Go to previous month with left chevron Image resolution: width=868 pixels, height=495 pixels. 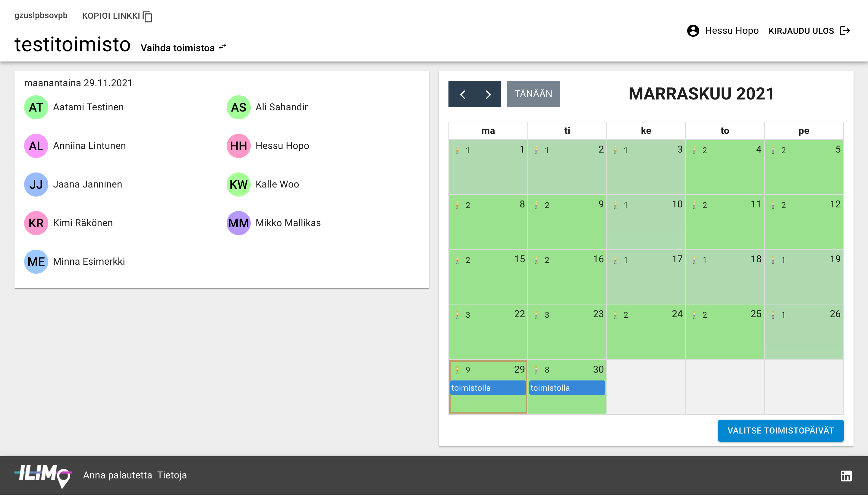pos(462,94)
